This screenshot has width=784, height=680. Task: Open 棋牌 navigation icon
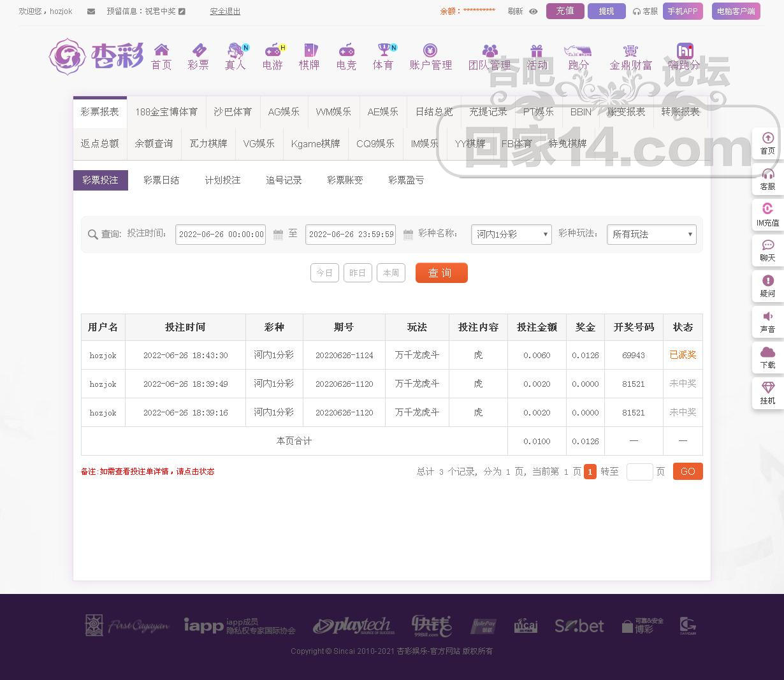pos(309,57)
